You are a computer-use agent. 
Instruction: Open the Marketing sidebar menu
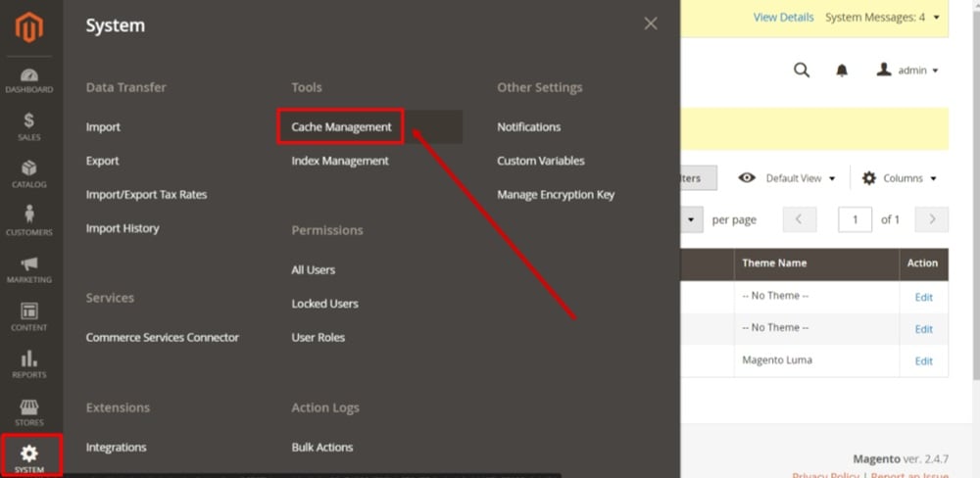coord(29,269)
